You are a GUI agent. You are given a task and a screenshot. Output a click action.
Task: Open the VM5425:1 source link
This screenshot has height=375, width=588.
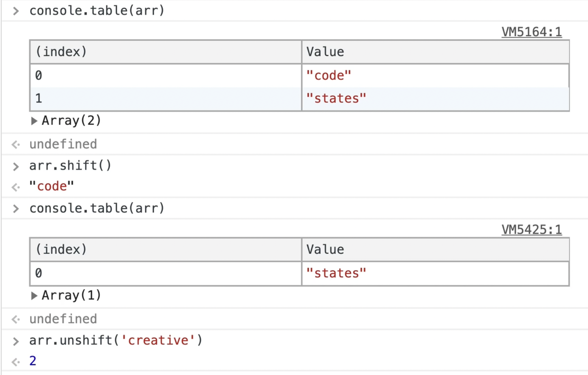[x=531, y=230]
